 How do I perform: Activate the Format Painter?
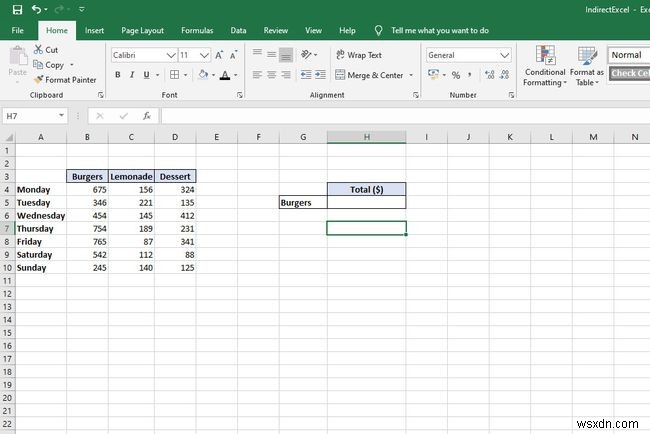[x=65, y=80]
